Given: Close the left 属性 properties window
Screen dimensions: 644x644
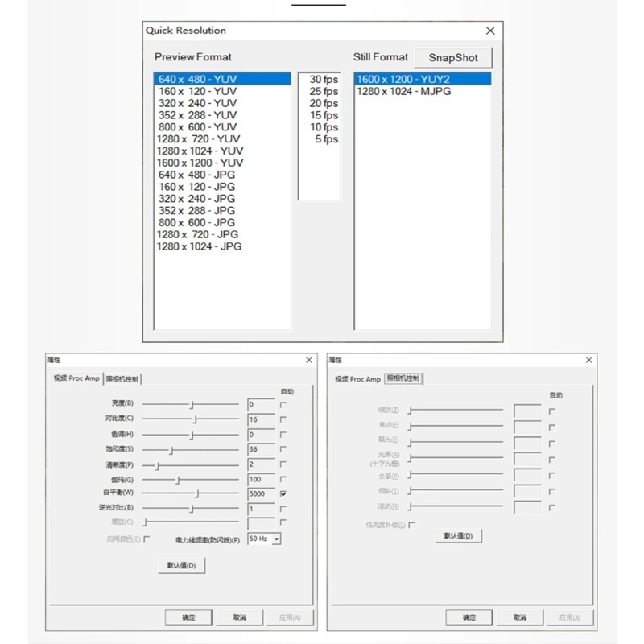Looking at the screenshot, I should tap(309, 360).
